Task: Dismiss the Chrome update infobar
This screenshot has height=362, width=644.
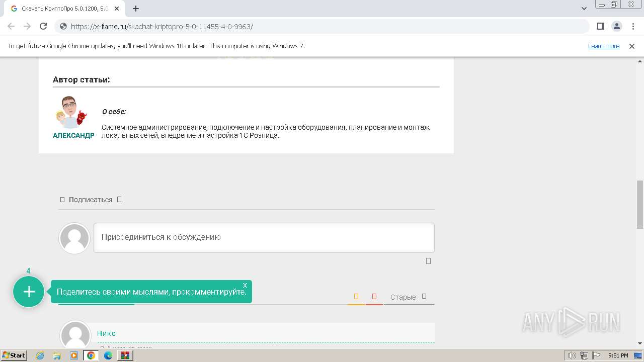Action: pos(632,46)
